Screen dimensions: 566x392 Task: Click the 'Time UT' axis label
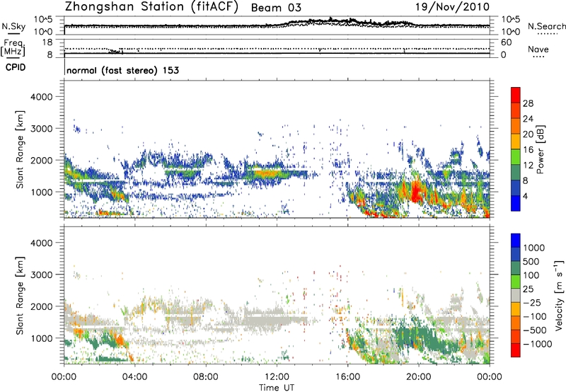[277, 388]
